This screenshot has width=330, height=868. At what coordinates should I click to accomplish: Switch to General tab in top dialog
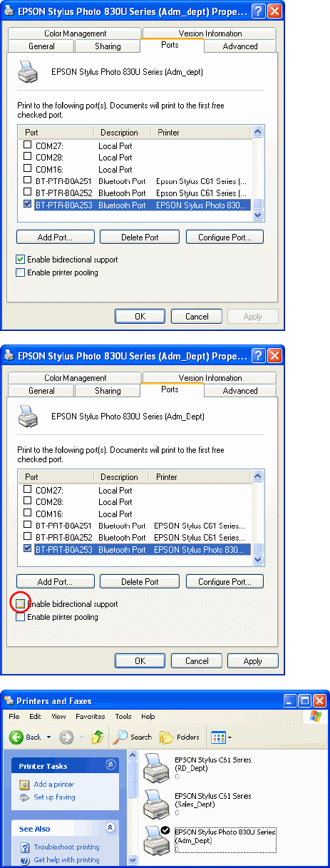[41, 46]
